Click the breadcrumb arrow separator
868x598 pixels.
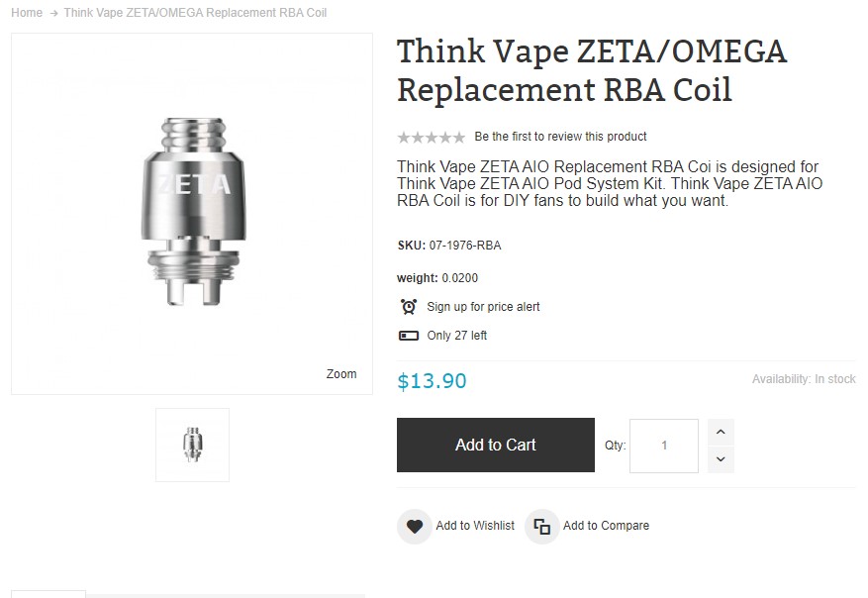(x=53, y=13)
